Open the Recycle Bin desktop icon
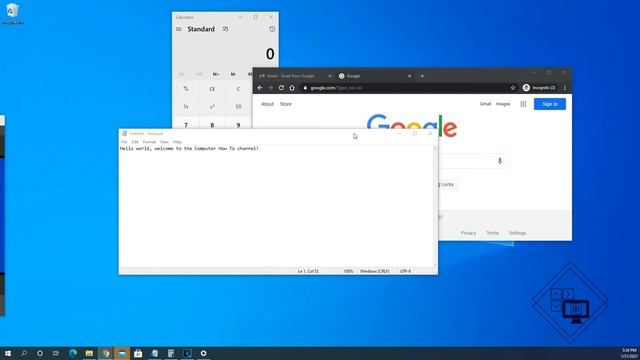640x360 pixels. tap(13, 13)
